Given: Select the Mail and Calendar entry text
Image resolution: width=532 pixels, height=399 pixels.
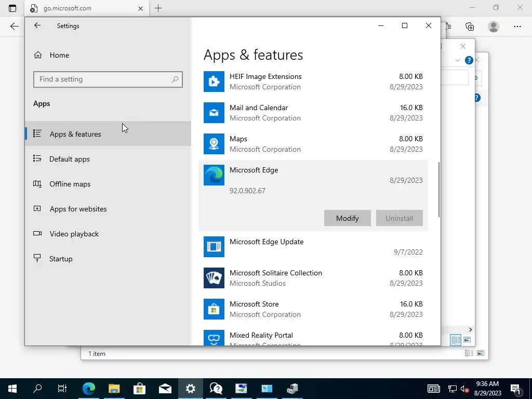Looking at the screenshot, I should pos(259,108).
